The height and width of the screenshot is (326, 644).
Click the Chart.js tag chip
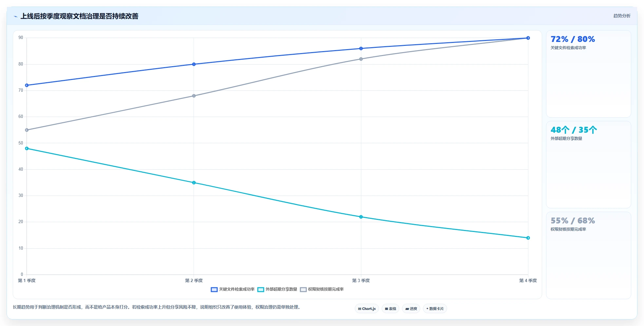367,309
